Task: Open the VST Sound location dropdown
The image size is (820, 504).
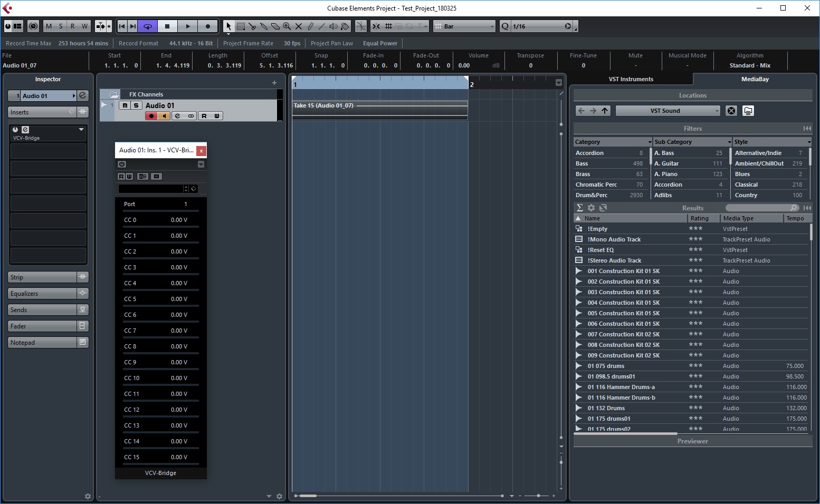Action: [668, 111]
